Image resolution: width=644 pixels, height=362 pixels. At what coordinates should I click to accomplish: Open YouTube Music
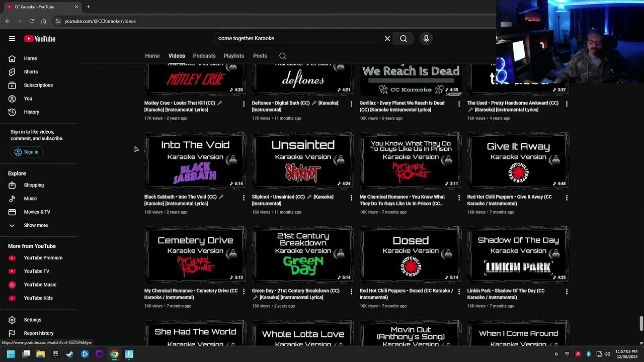click(x=40, y=285)
